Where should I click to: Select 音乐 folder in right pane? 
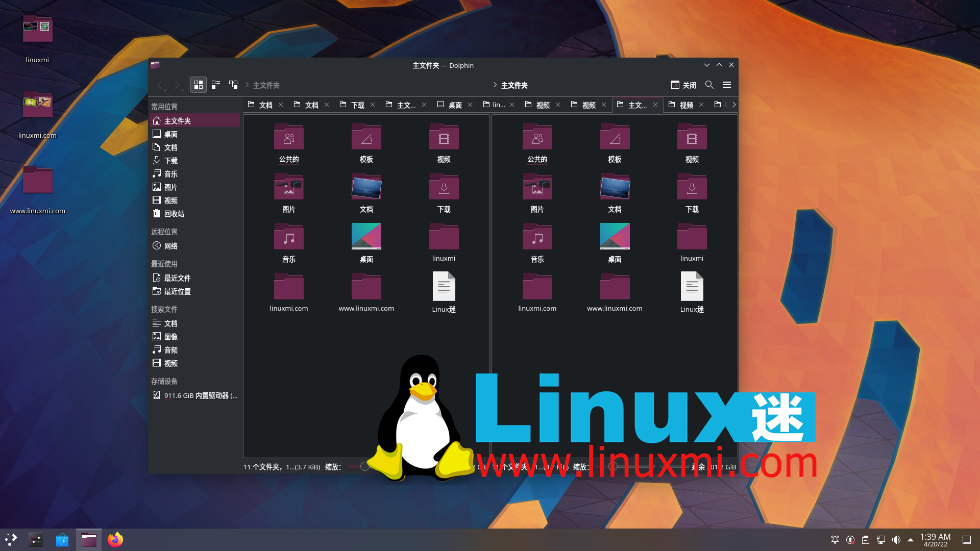[537, 243]
